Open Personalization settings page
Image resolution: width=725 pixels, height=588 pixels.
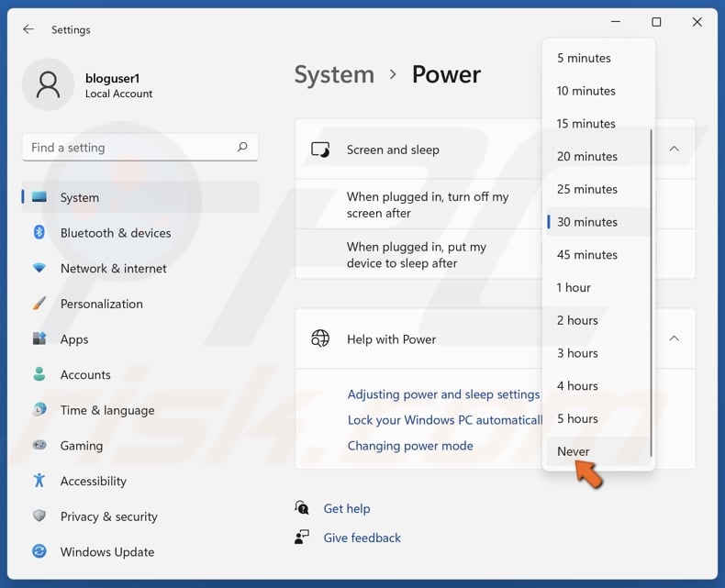point(140,304)
